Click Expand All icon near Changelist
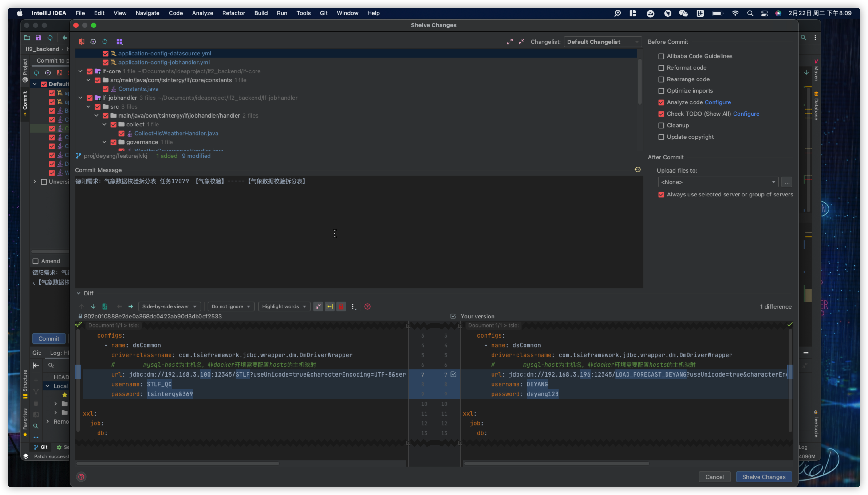The height and width of the screenshot is (495, 868). point(509,41)
